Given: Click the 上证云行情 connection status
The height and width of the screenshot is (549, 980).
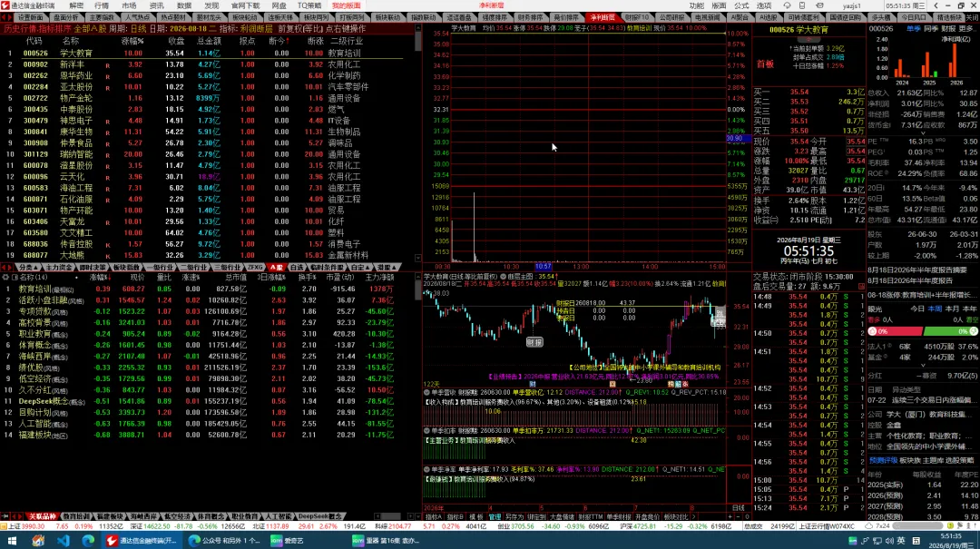Looking at the screenshot, I should [x=827, y=526].
